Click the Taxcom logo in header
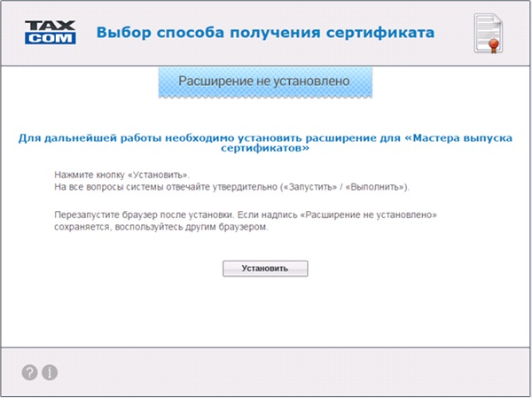 tap(50, 33)
